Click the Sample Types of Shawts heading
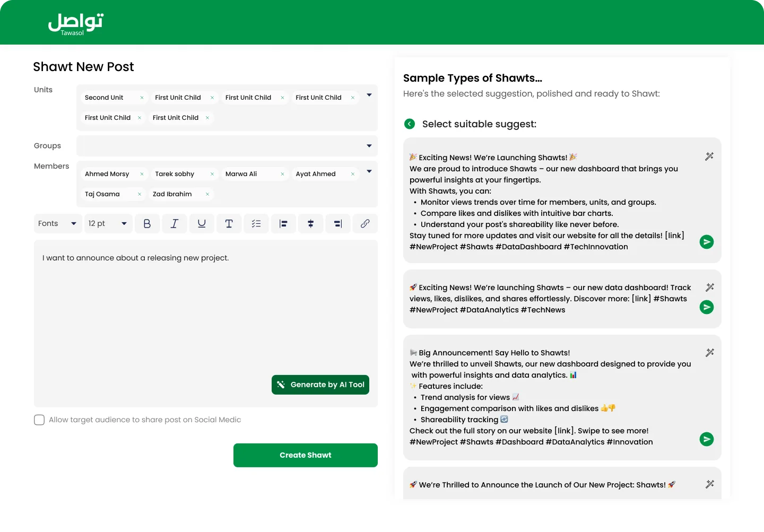The width and height of the screenshot is (764, 532). tap(473, 78)
